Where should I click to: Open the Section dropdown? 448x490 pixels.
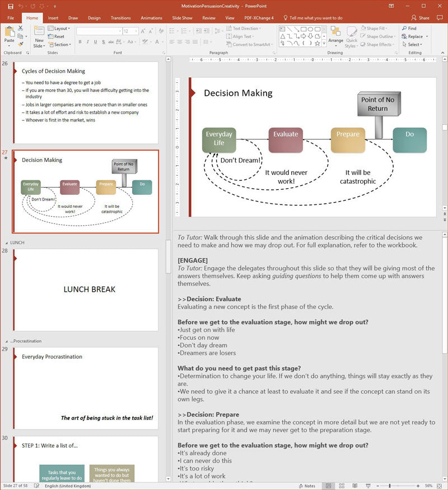click(x=60, y=44)
